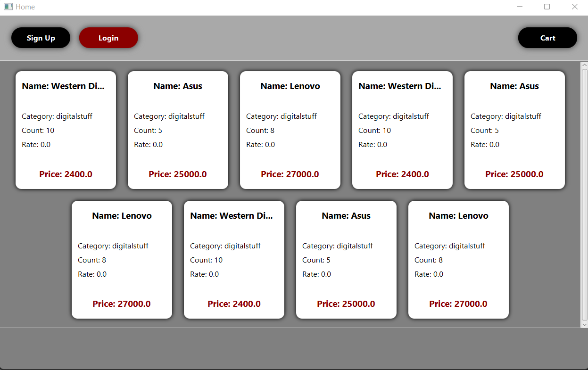Open the Asus card in the bottom row
This screenshot has height=370, width=588.
(x=346, y=260)
